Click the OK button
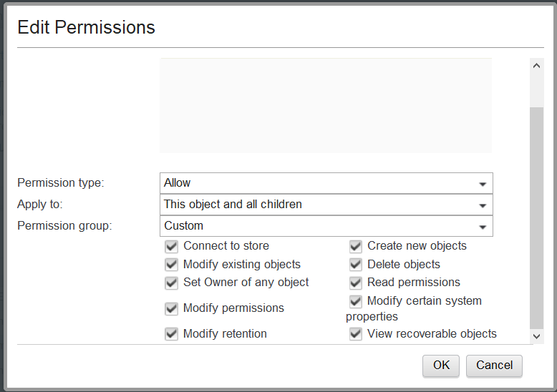Viewport: 557px width, 392px height. point(441,366)
